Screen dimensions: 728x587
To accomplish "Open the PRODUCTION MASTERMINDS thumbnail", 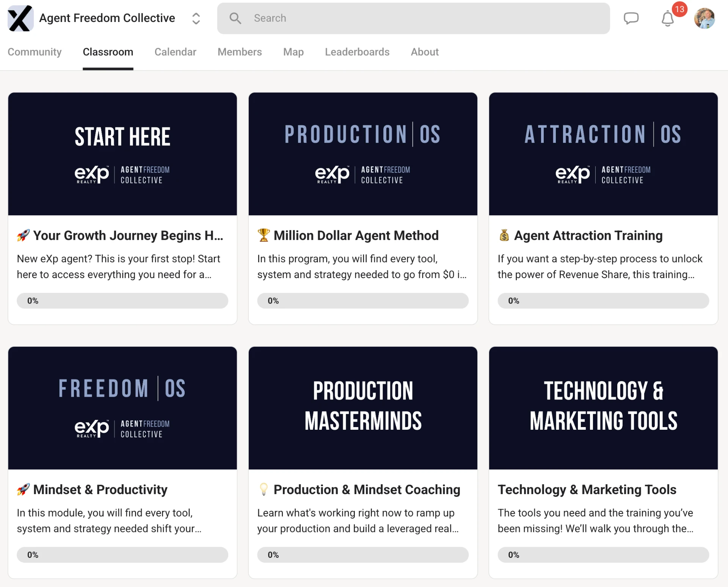I will (x=363, y=408).
